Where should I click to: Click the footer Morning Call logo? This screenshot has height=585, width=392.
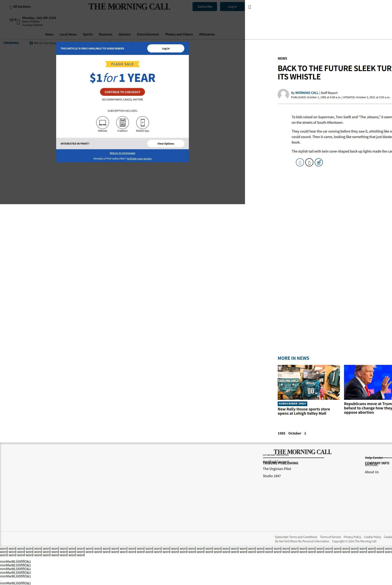303,452
